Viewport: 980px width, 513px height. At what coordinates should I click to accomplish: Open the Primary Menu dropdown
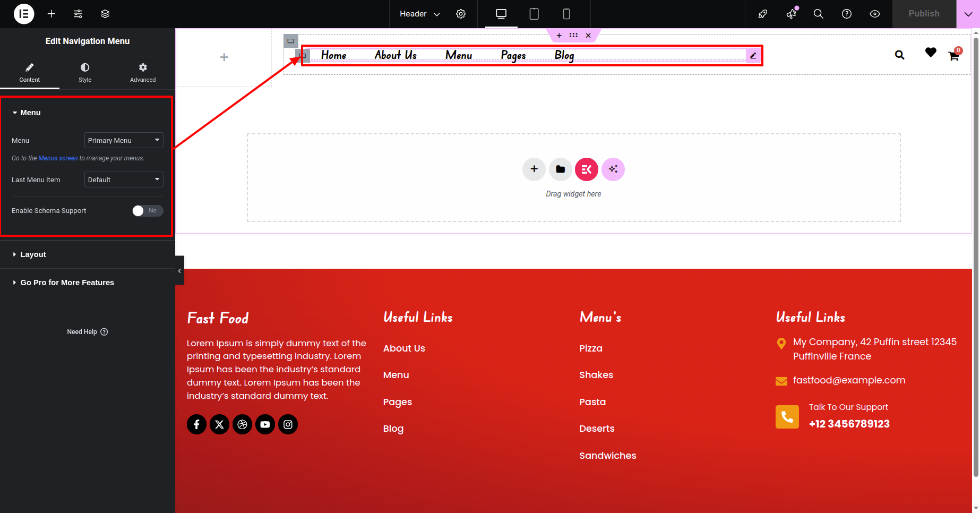click(x=124, y=140)
